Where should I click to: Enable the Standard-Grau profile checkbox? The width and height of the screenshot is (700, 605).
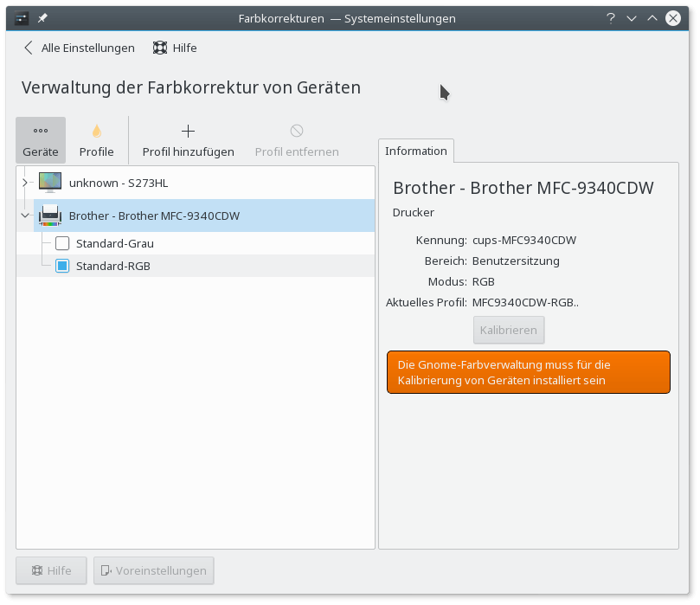(x=62, y=243)
